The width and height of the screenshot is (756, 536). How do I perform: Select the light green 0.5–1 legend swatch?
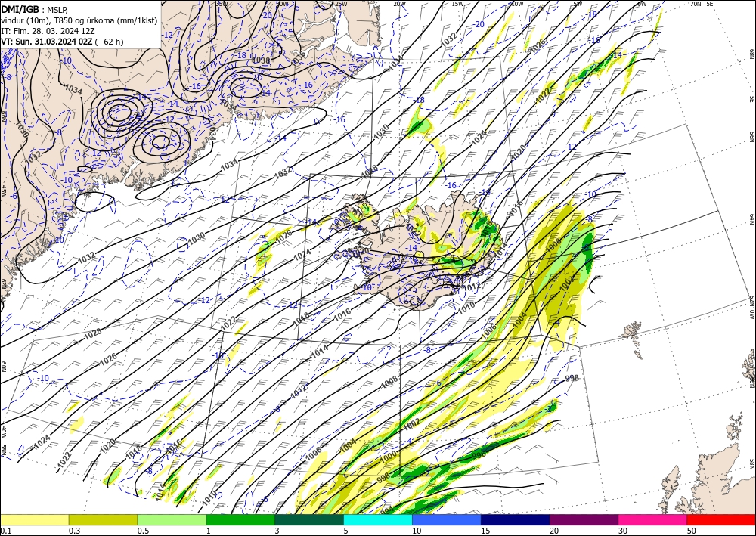[172, 519]
